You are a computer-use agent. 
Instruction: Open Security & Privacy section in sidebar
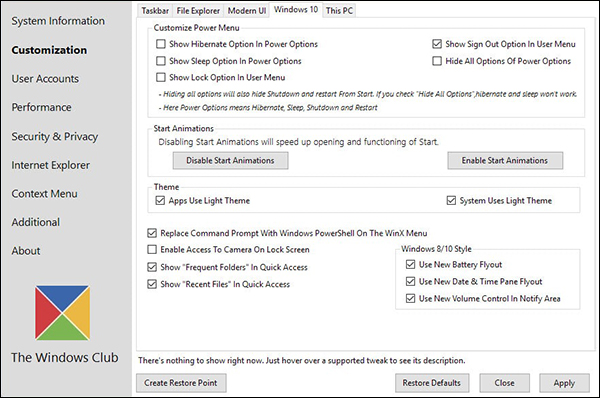click(55, 136)
